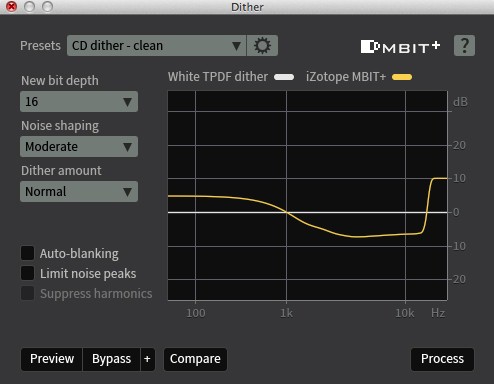Click the question mark help icon

click(464, 45)
